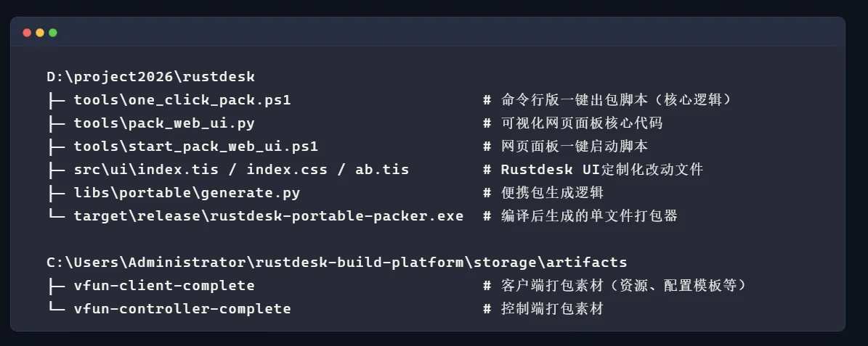This screenshot has height=346, width=868.
Task: Click the 网页面板一键启动脚本 comment
Action: tap(574, 147)
